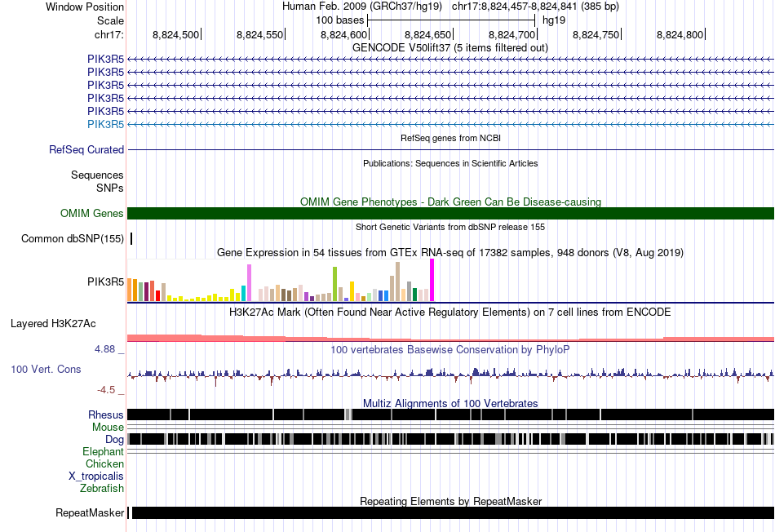Image resolution: width=775 pixels, height=532 pixels.
Task: Click the SNPs track label
Action: tap(110, 188)
